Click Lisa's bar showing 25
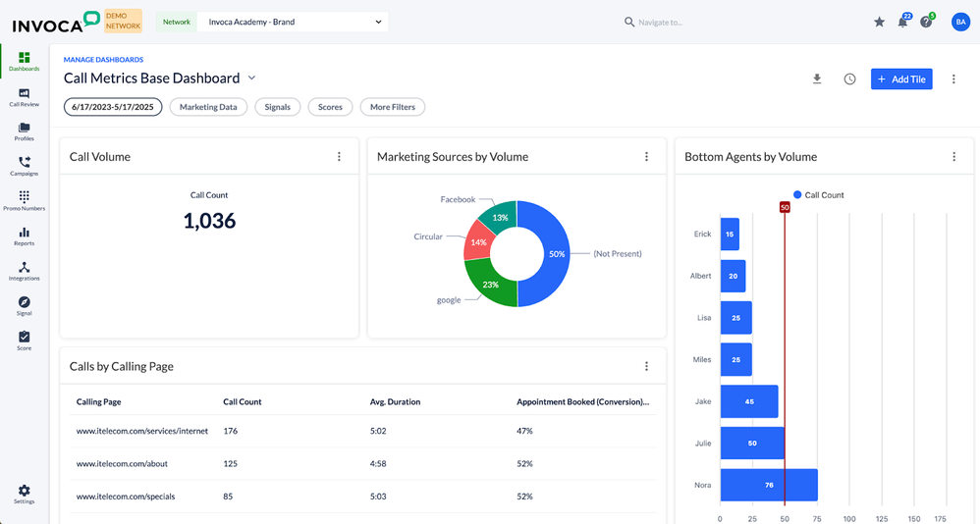 [x=736, y=318]
